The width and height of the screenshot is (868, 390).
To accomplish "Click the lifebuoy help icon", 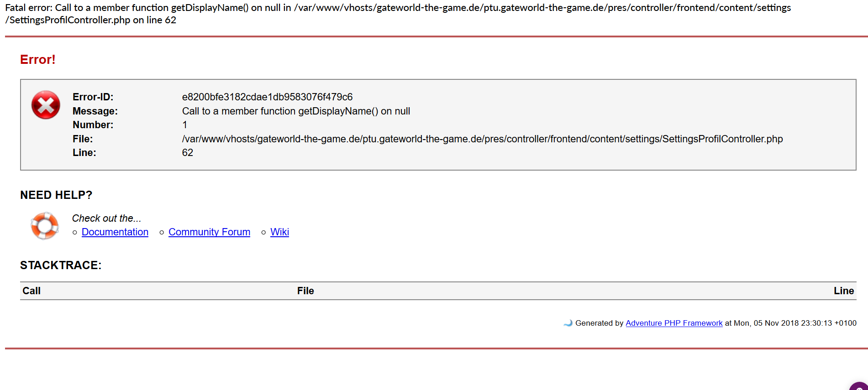I will point(45,225).
